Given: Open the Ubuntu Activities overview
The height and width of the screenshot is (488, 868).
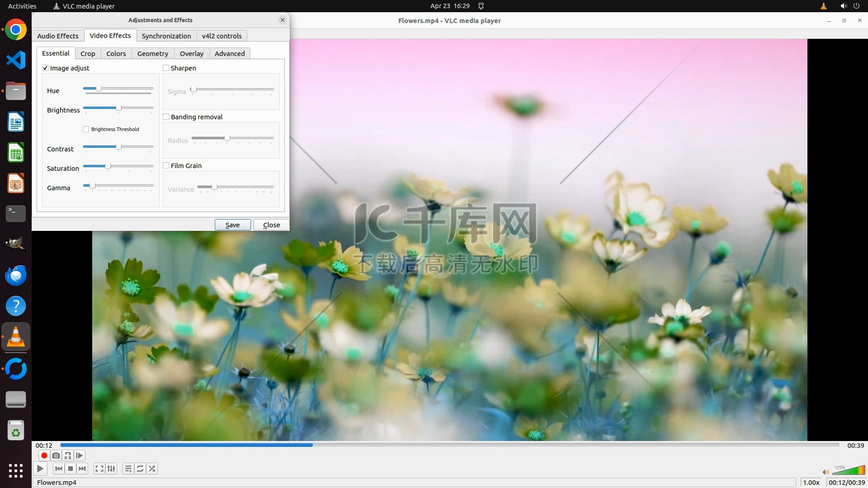Looking at the screenshot, I should pyautogui.click(x=22, y=6).
